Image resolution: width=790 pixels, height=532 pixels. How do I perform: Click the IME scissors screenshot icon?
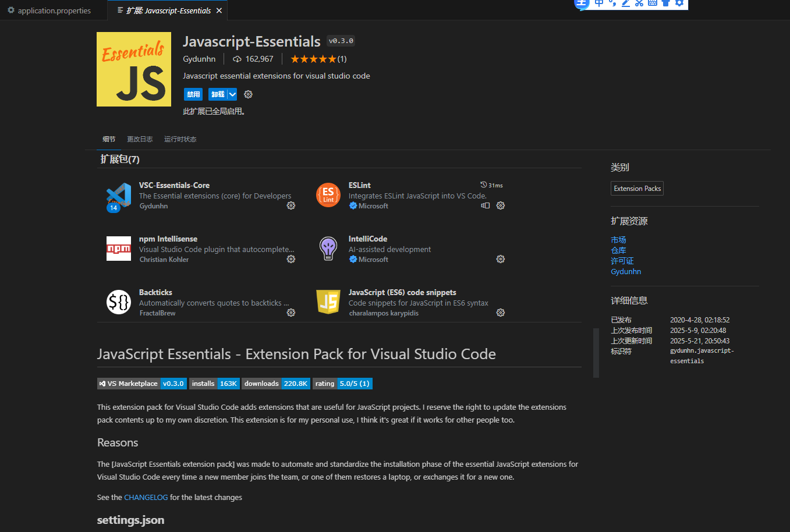coord(639,3)
